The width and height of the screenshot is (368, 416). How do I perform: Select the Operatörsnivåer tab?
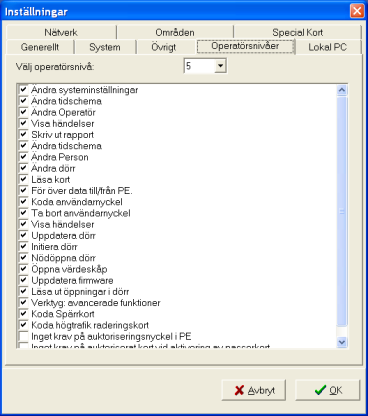tap(245, 46)
